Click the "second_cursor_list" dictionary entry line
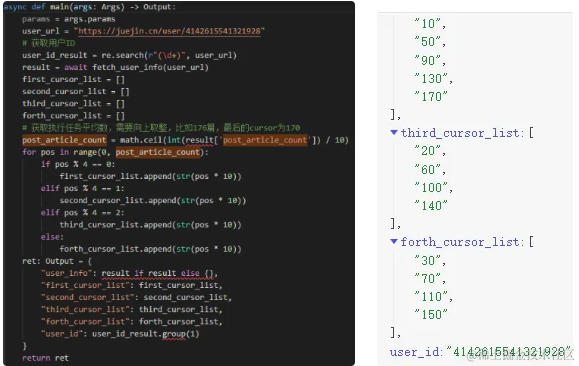This screenshot has width=579, height=366. pyautogui.click(x=136, y=298)
